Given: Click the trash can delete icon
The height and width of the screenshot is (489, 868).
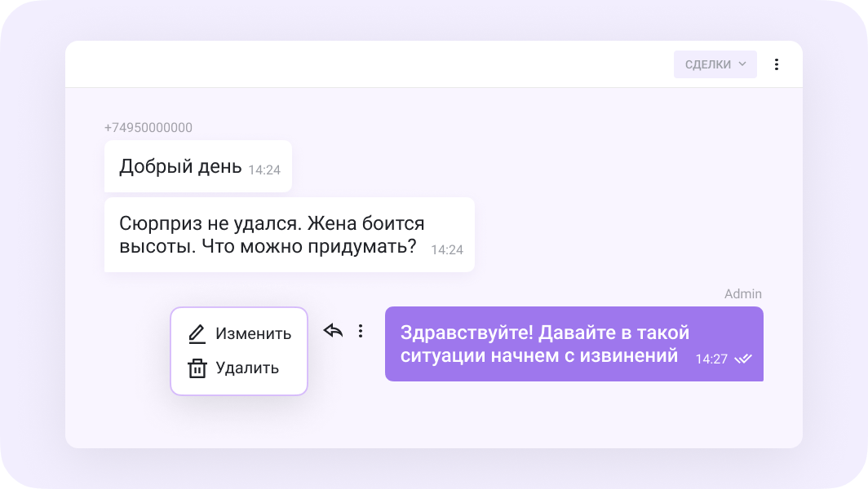Looking at the screenshot, I should 197,368.
